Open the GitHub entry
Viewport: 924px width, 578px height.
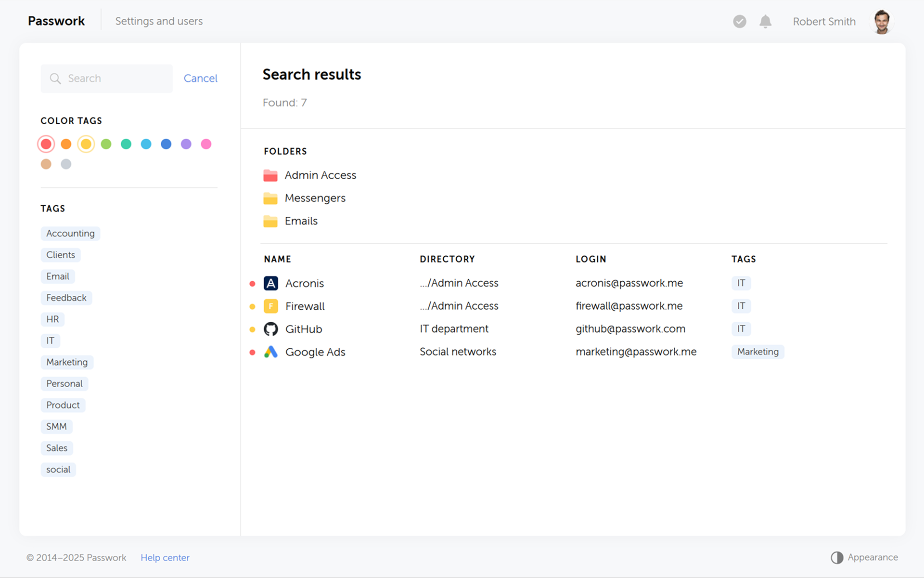click(304, 329)
